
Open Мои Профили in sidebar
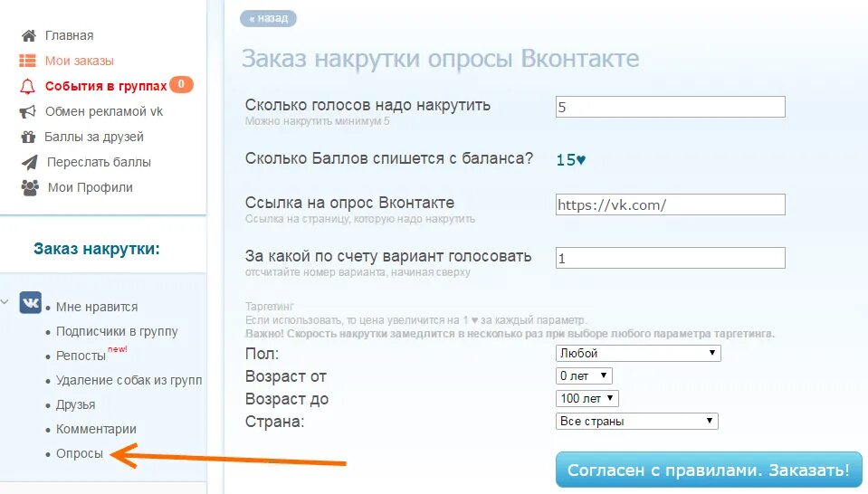click(x=91, y=187)
